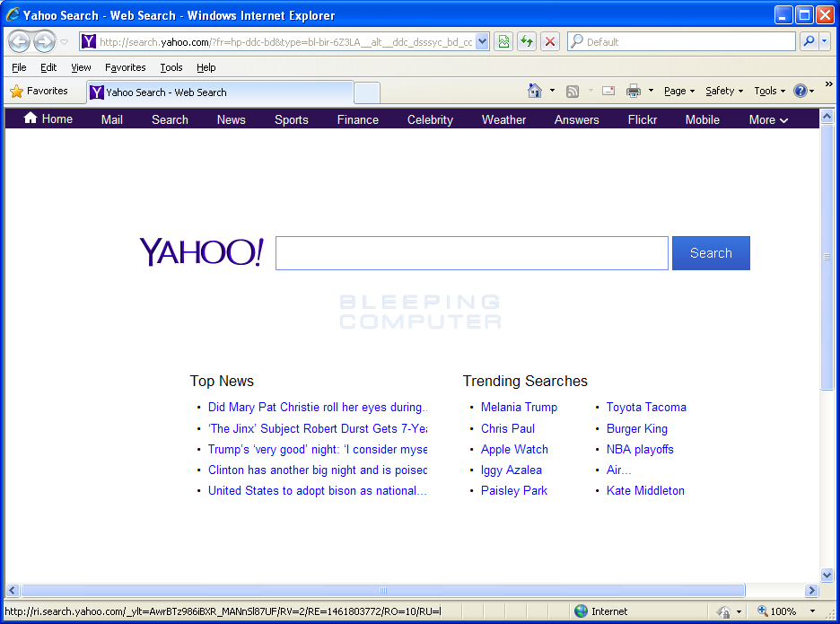Click the Protected Mode icon in status bar
The width and height of the screenshot is (840, 624).
723,611
